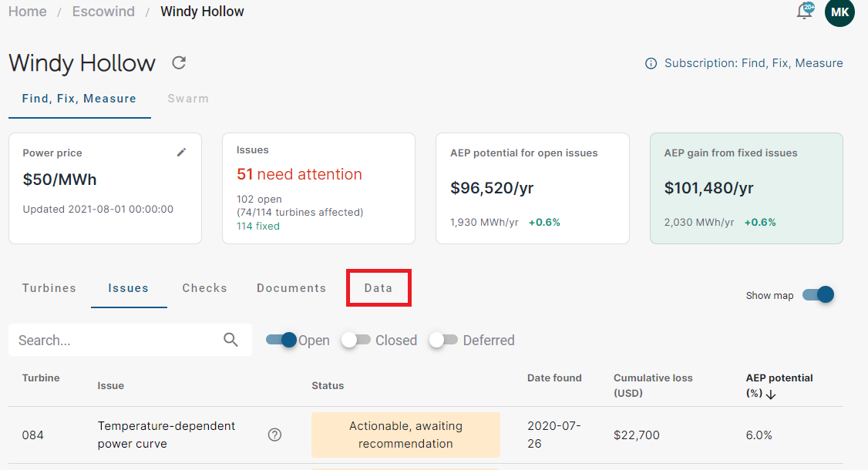Focus the Search issues field
Image resolution: width=868 pixels, height=470 pixels.
click(130, 340)
